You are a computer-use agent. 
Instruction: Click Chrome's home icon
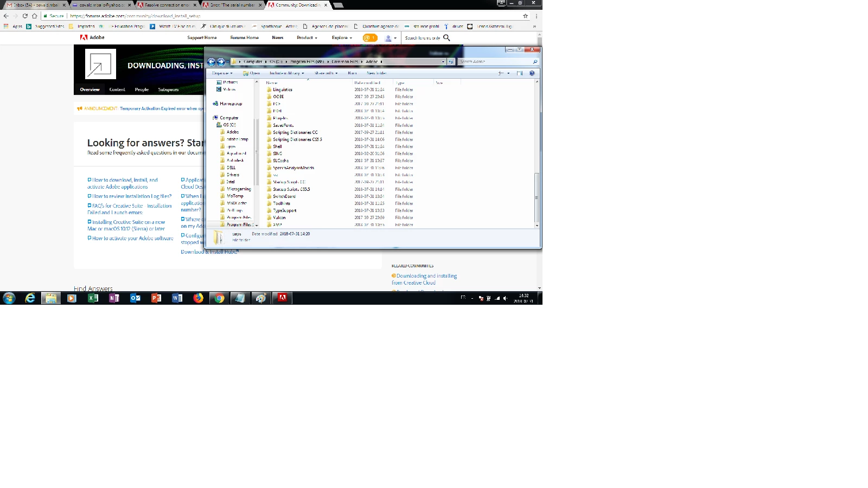click(35, 16)
